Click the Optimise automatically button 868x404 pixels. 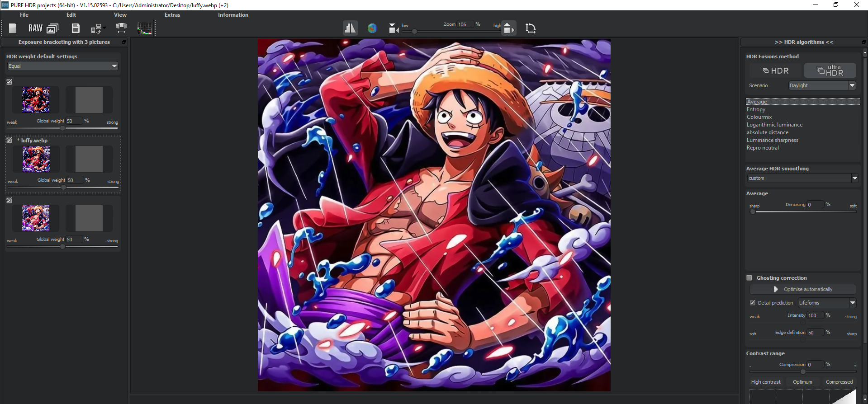click(802, 289)
